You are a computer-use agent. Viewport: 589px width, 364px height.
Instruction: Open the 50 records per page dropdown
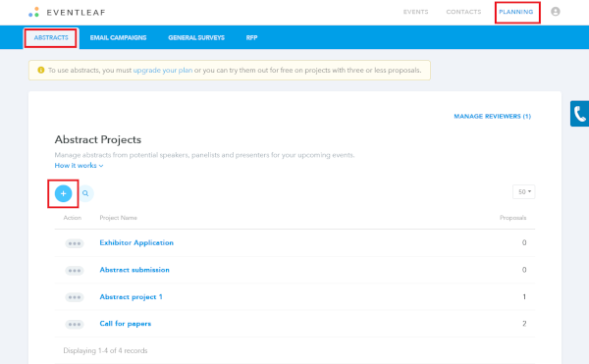point(523,192)
